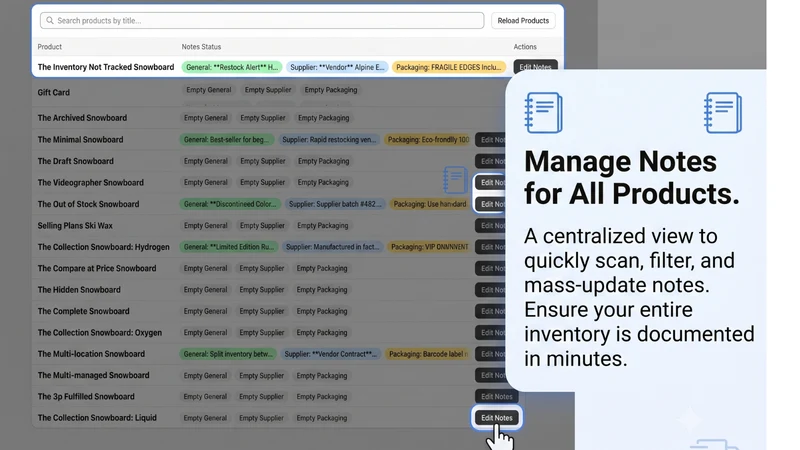800x450 pixels.
Task: Click the Reload Products button
Action: [x=523, y=20]
